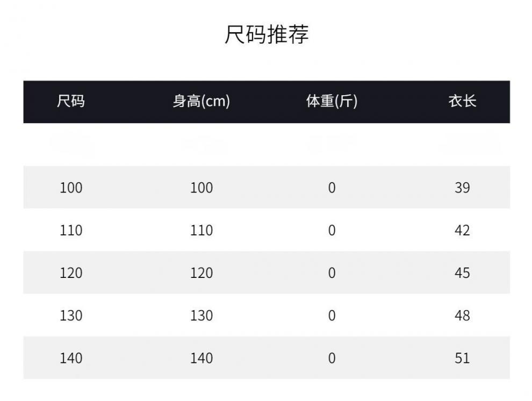
Task: Select the 衣长 value 39
Action: (x=462, y=188)
